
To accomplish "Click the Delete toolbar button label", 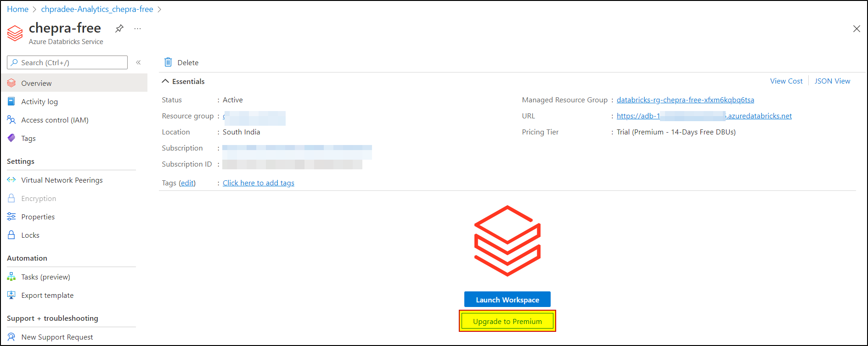I will point(188,62).
